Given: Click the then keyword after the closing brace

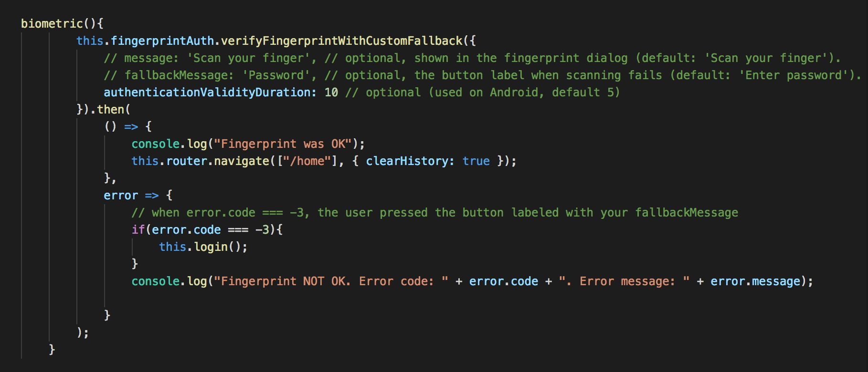Looking at the screenshot, I should pyautogui.click(x=111, y=109).
